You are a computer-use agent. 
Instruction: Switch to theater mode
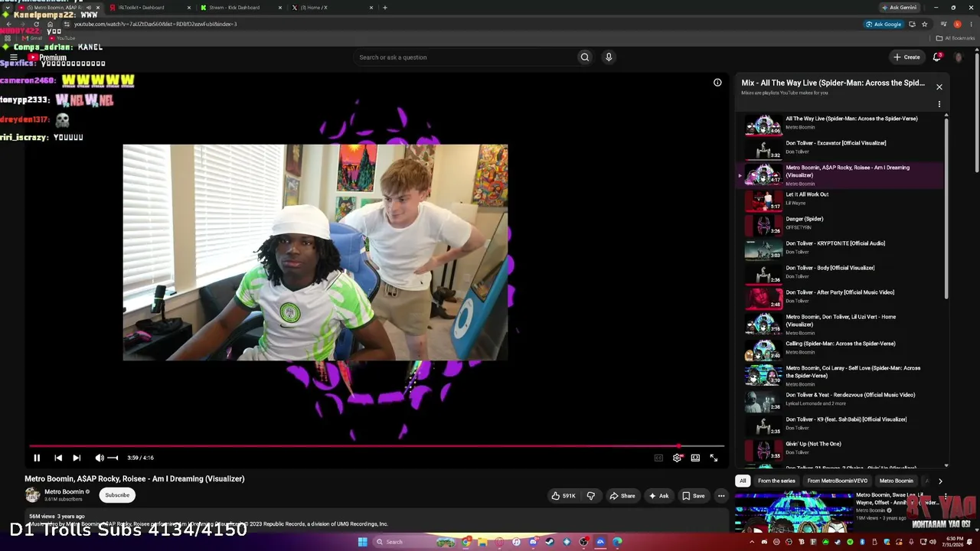695,458
